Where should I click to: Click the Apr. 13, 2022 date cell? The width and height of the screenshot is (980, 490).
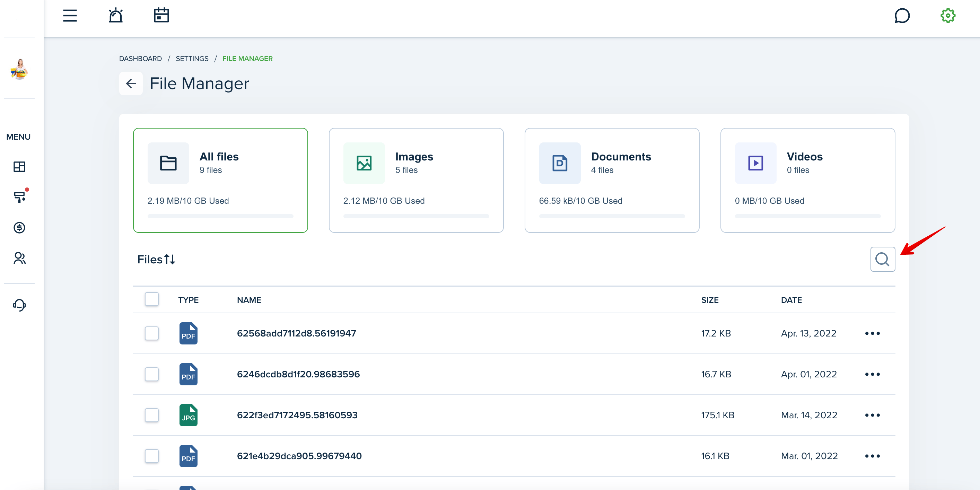809,333
